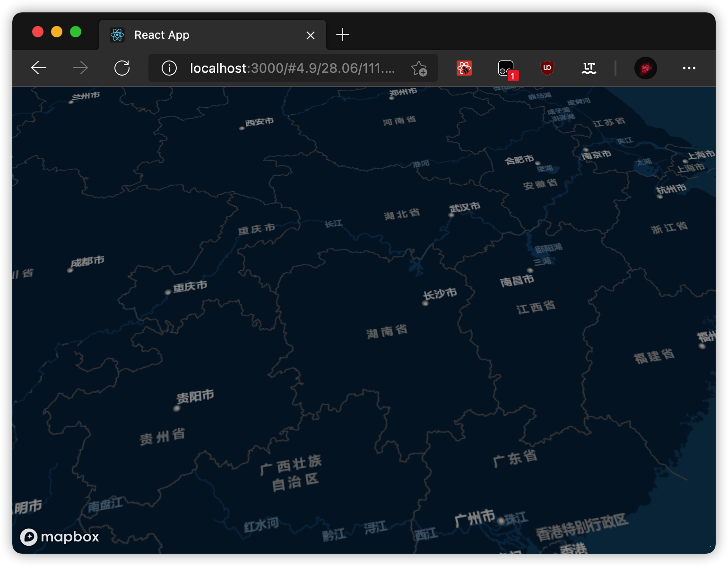Click the 鄱阳湖 lake label
This screenshot has width=728, height=566.
coord(548,248)
